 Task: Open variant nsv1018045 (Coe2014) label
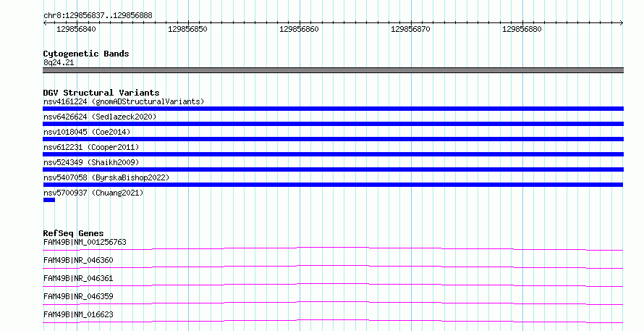click(x=87, y=132)
